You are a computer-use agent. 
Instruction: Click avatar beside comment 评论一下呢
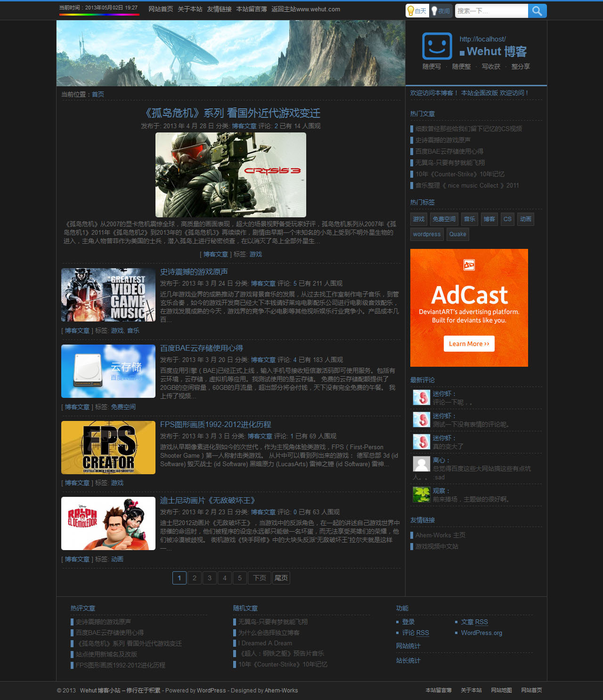coord(422,397)
